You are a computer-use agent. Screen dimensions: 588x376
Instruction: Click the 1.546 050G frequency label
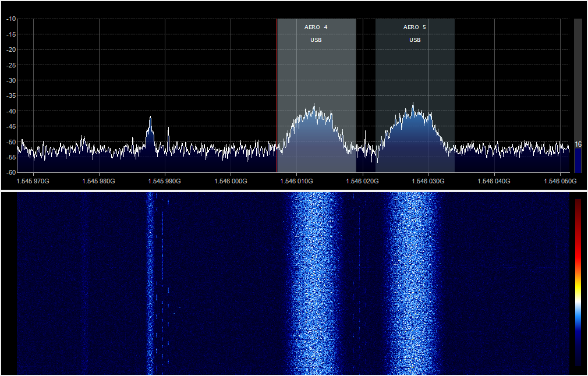pos(560,182)
